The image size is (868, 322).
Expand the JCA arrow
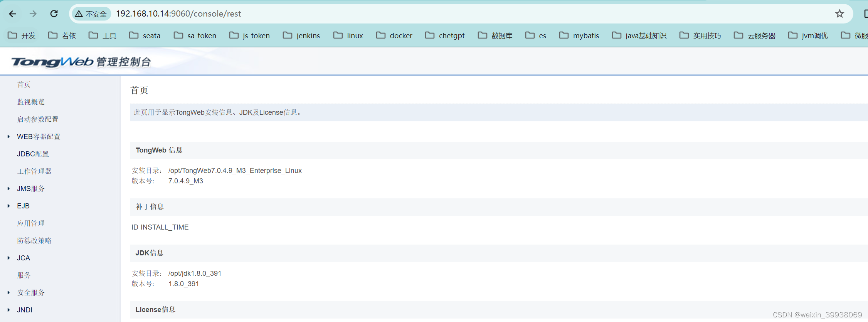click(8, 258)
